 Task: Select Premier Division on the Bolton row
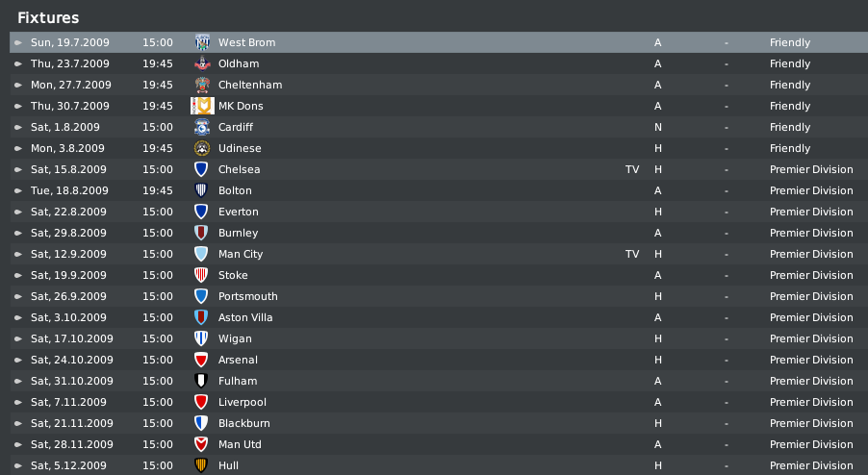coord(811,190)
